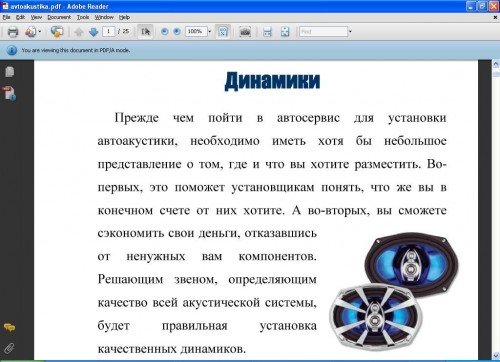Click the zoom in round button
Image resolution: width=500 pixels, height=362 pixels.
177,32
